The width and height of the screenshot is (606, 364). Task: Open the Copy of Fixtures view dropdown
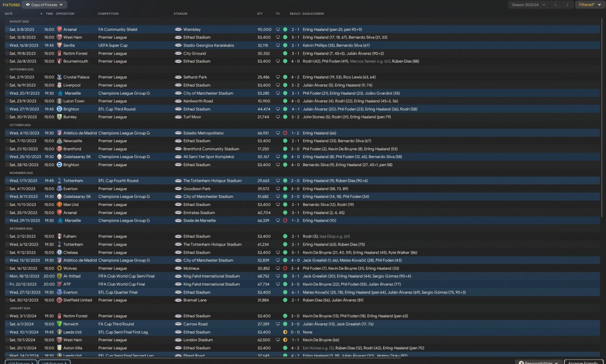45,5
